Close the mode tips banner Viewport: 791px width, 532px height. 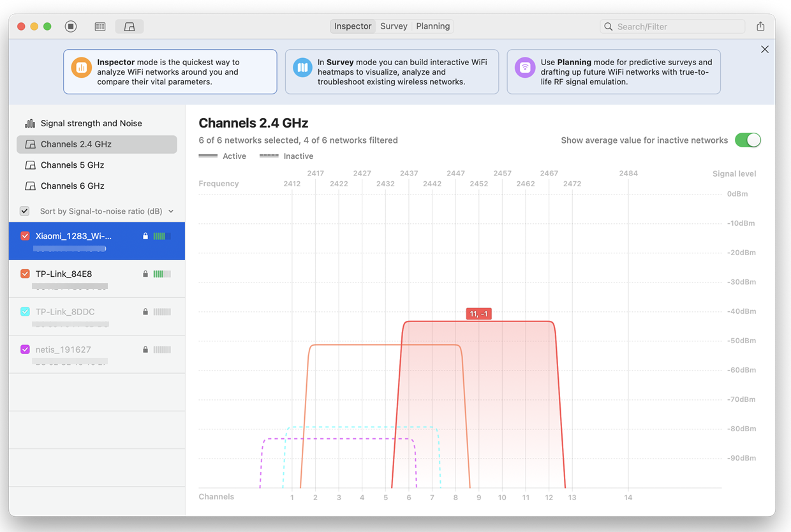[x=764, y=49]
